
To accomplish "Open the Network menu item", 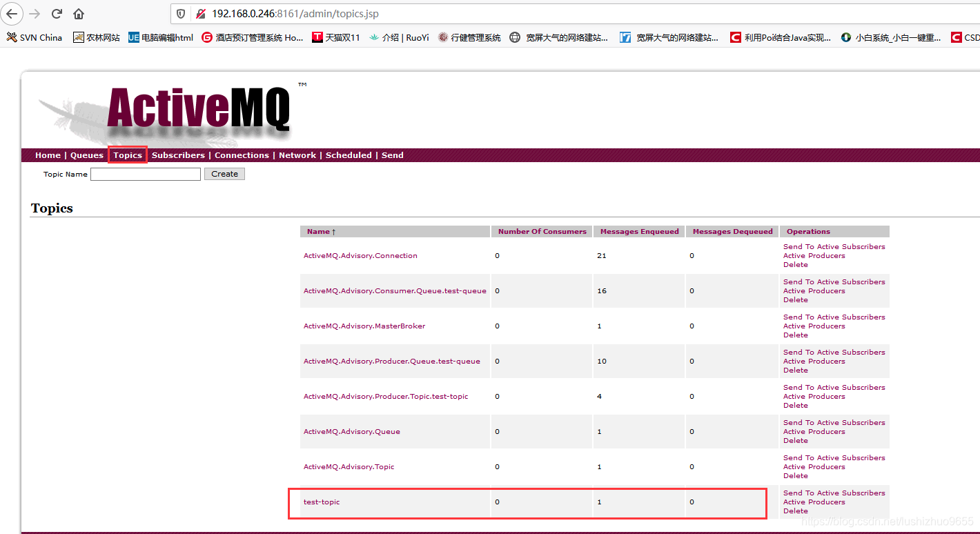I will (297, 155).
